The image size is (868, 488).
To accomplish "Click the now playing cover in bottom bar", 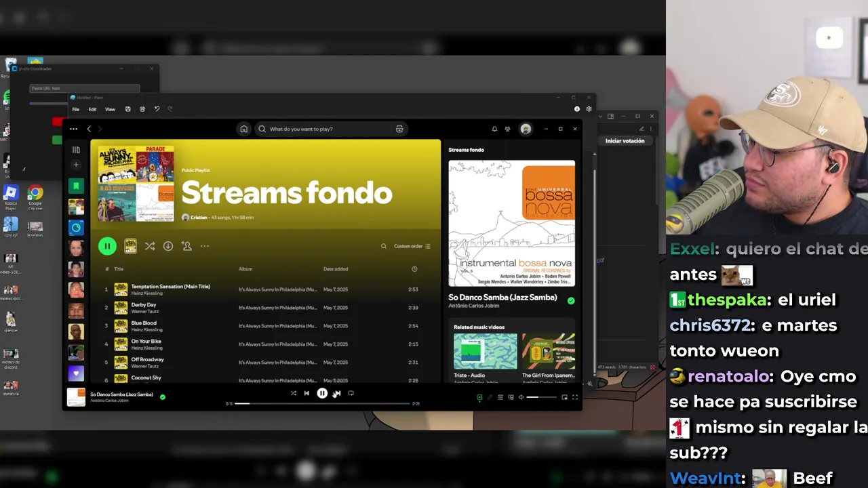I will pos(76,397).
